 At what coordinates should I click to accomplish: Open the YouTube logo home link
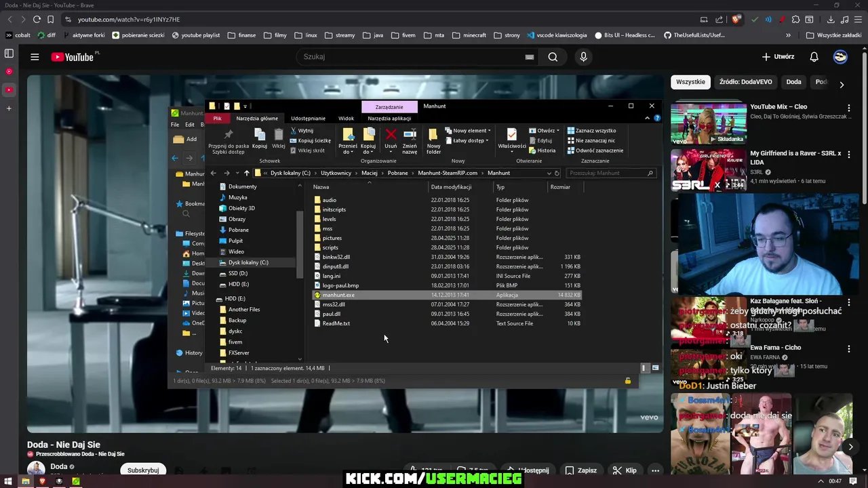(72, 57)
